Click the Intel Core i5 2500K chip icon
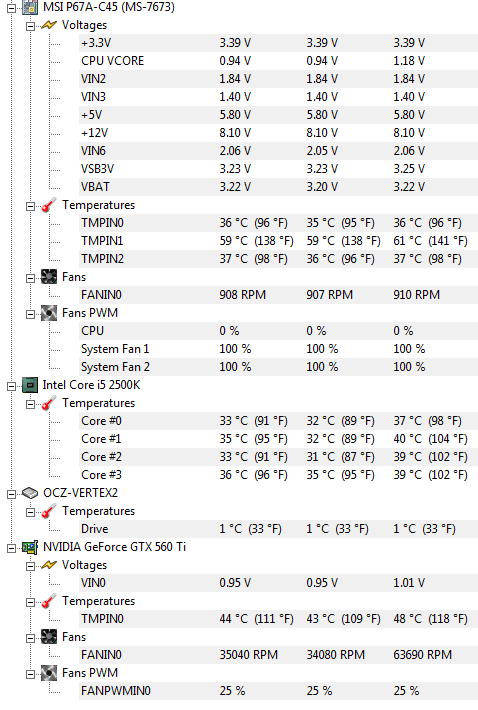This screenshot has height=710, width=478. [x=30, y=385]
